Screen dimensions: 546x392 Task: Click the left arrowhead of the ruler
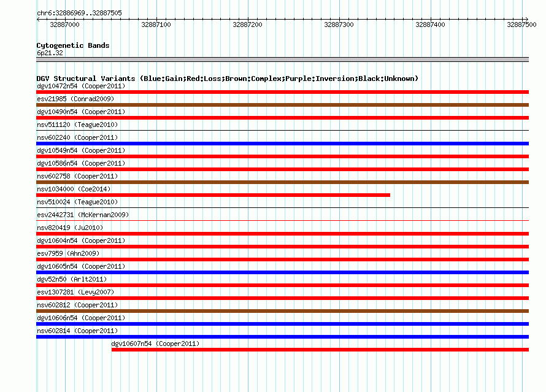coord(38,19)
